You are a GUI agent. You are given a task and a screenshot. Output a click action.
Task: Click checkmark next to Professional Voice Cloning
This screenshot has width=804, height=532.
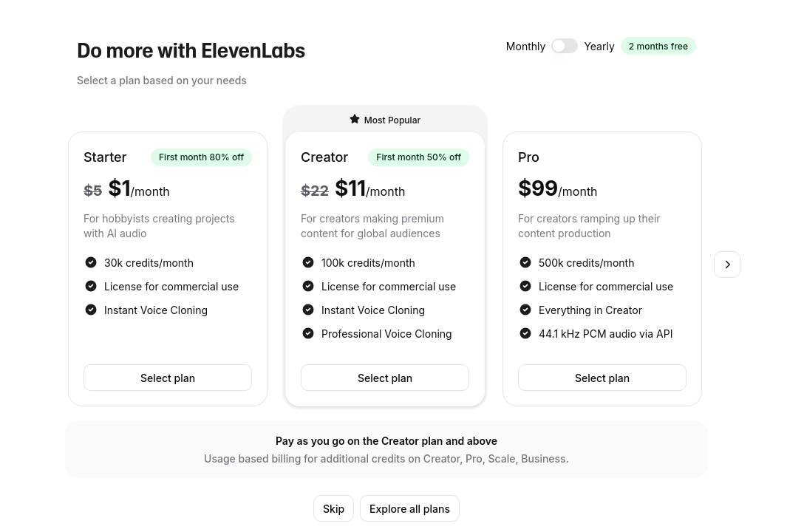coord(308,333)
